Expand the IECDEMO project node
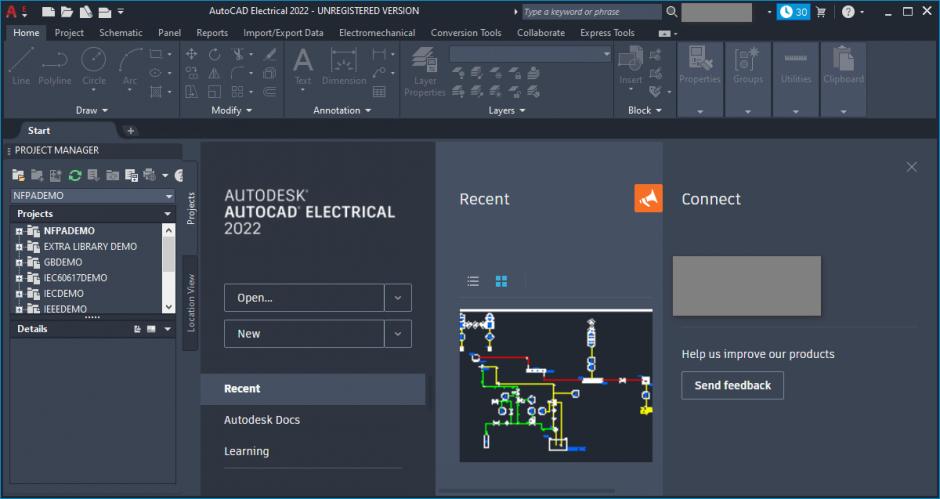Image resolution: width=940 pixels, height=499 pixels. (19, 293)
